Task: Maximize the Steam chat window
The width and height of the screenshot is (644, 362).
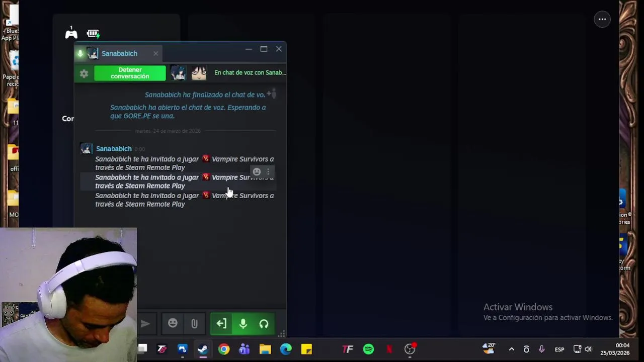Action: coord(264,49)
